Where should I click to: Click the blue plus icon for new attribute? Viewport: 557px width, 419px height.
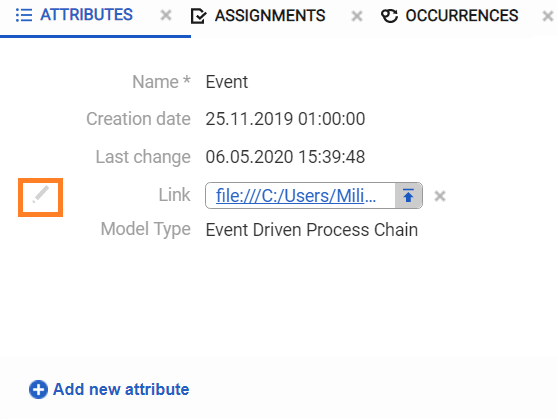pos(38,390)
